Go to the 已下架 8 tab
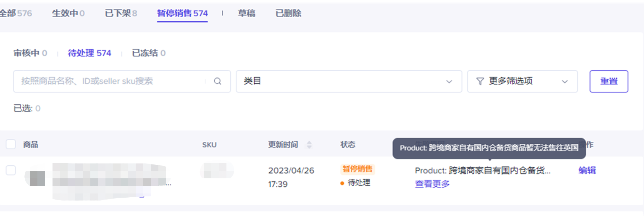 click(121, 13)
